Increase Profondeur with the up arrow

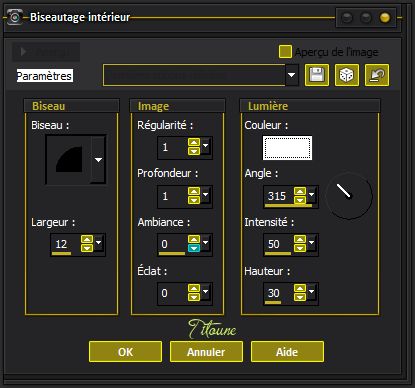pyautogui.click(x=194, y=191)
